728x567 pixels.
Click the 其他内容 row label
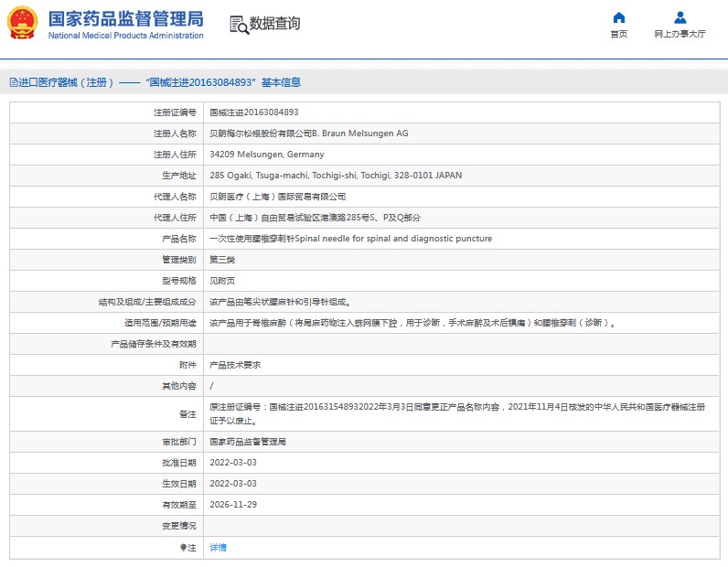click(x=179, y=386)
